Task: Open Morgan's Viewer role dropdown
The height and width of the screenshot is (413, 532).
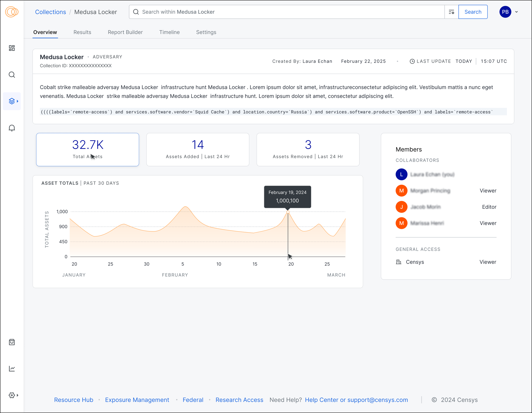Action: [x=488, y=191]
